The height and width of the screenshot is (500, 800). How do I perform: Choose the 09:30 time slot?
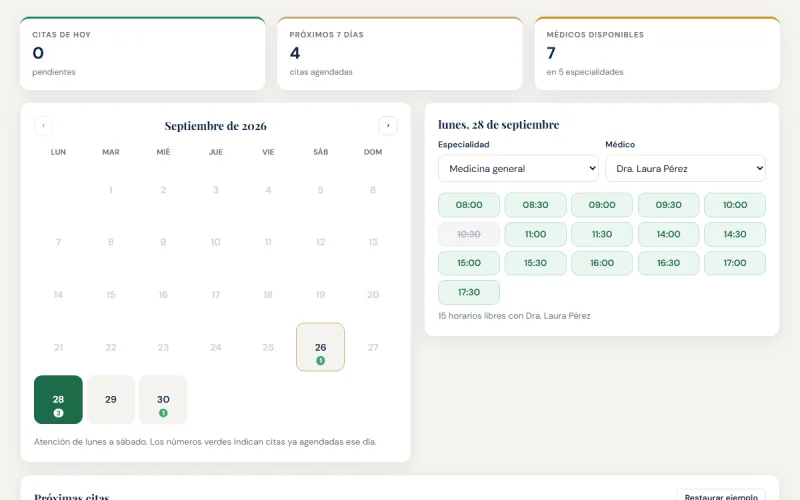pos(668,205)
